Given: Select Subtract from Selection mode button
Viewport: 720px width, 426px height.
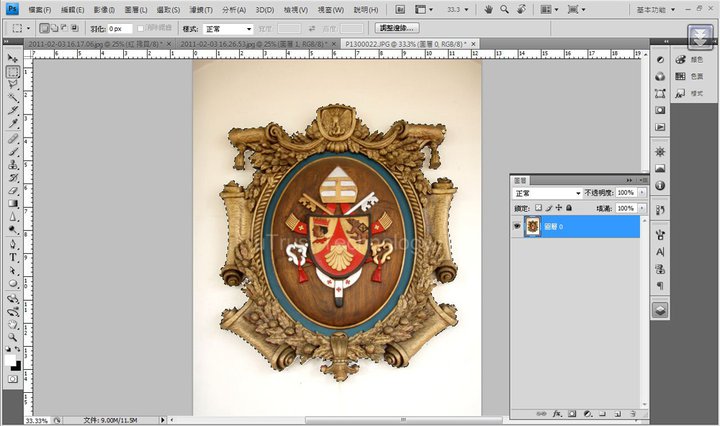Looking at the screenshot, I should pos(64,28).
